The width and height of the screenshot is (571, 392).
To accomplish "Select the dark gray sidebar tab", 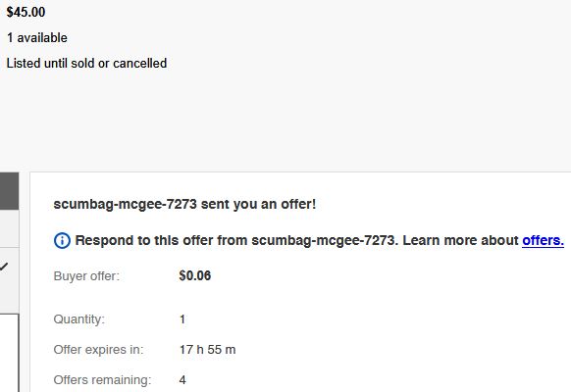I will [x=9, y=191].
